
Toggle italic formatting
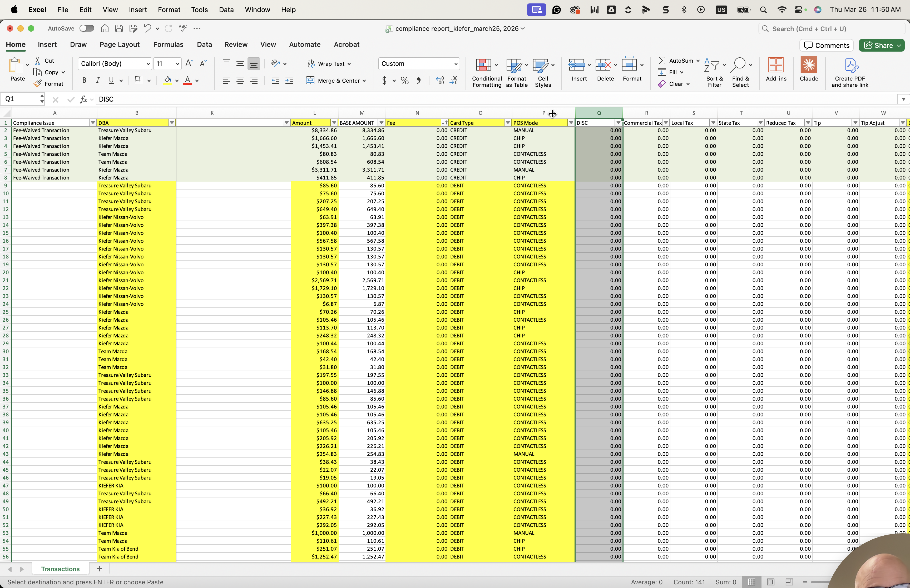point(98,80)
